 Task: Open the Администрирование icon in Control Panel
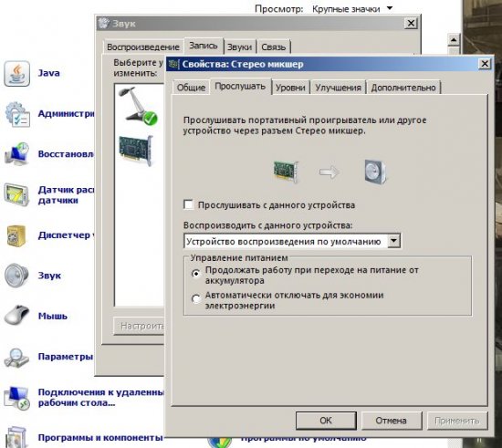17,114
